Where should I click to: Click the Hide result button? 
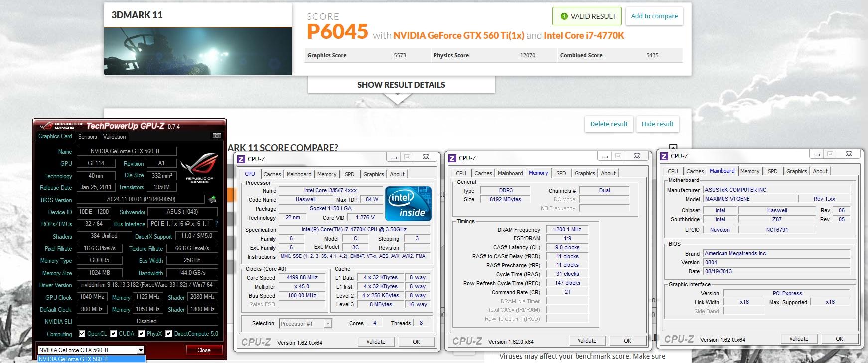click(x=657, y=124)
